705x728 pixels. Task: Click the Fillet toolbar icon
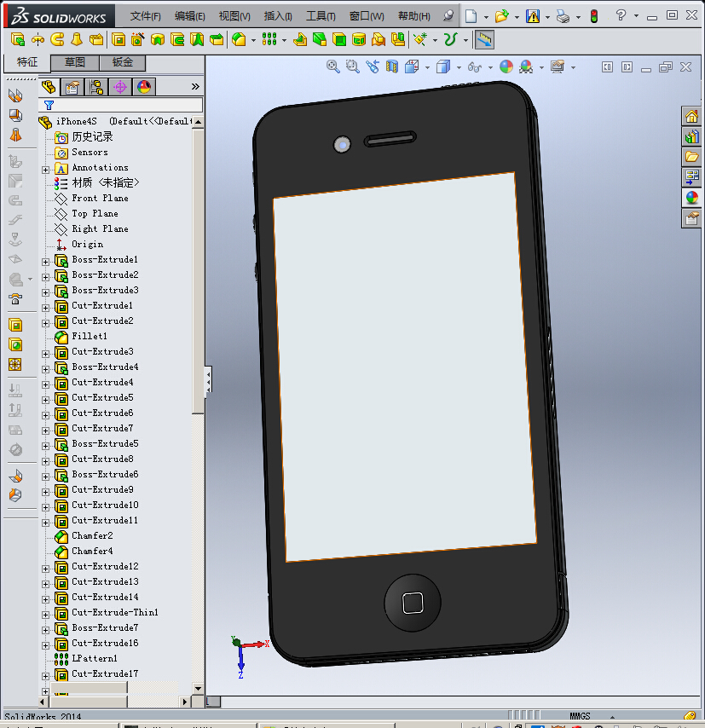239,40
